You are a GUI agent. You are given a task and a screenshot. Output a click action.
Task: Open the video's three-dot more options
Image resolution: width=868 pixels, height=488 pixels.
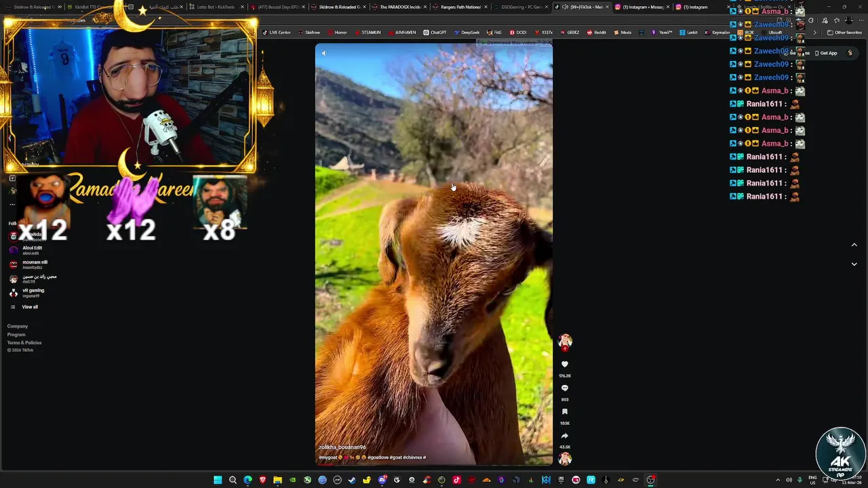click(x=542, y=53)
